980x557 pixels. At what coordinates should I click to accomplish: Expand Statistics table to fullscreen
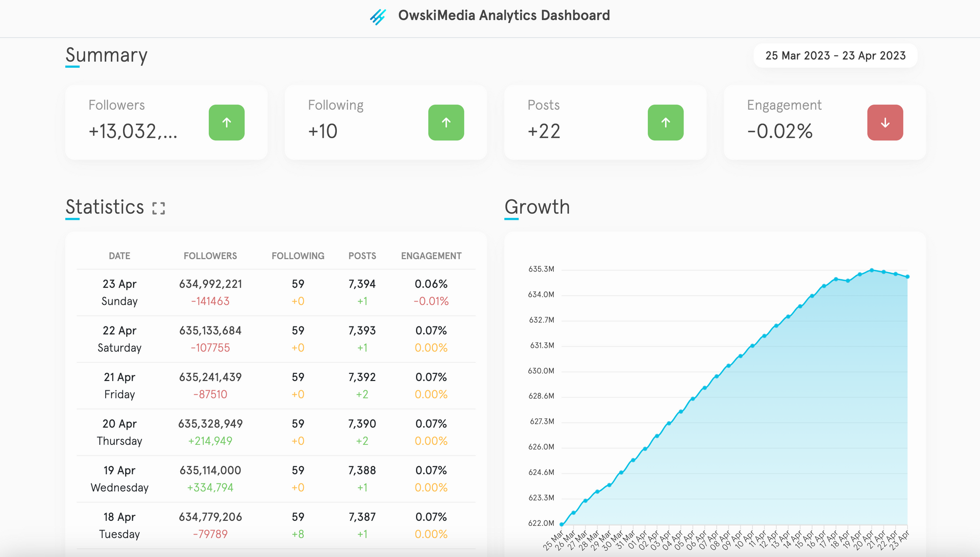point(159,208)
